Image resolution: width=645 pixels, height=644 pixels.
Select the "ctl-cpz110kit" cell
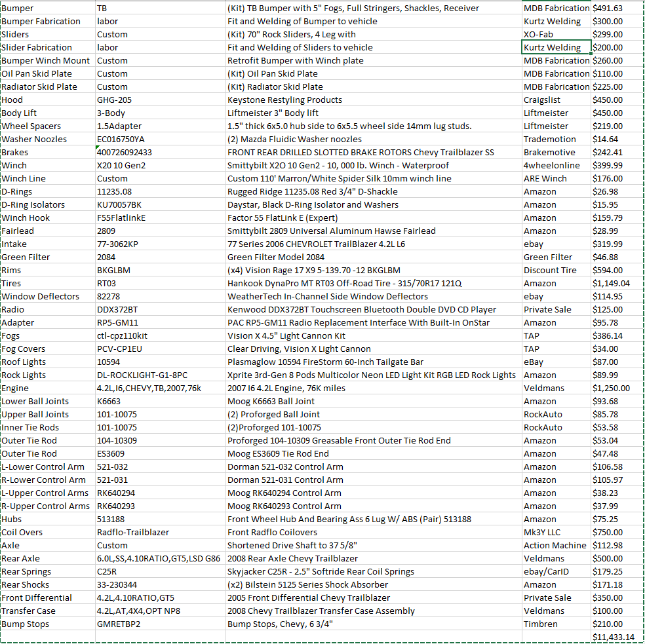pos(161,335)
